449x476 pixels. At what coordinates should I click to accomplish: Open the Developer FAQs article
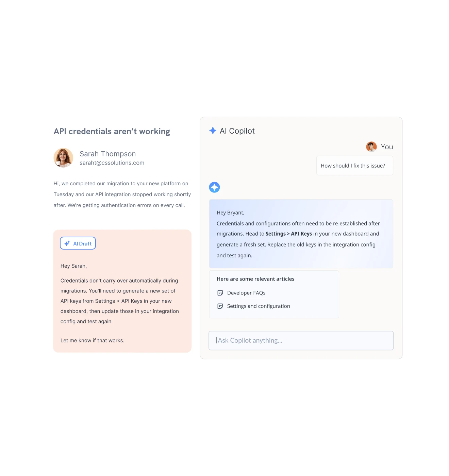click(246, 293)
